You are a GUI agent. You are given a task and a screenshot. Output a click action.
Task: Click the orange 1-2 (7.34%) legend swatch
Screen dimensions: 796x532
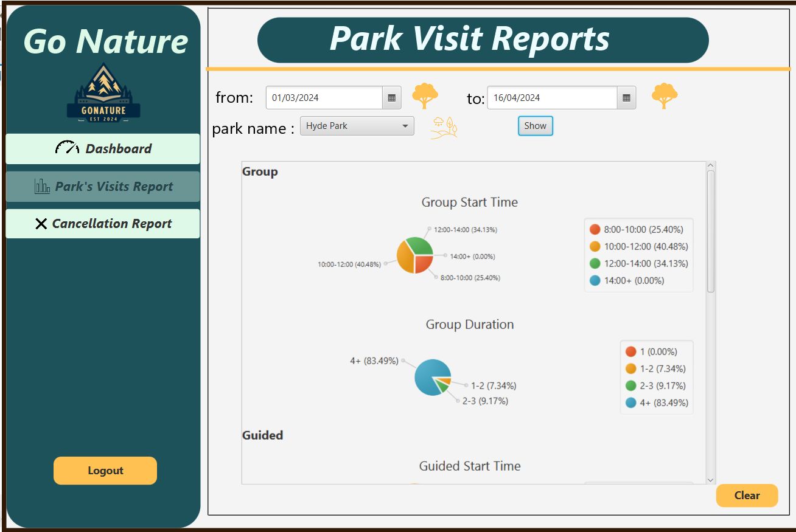click(x=631, y=368)
